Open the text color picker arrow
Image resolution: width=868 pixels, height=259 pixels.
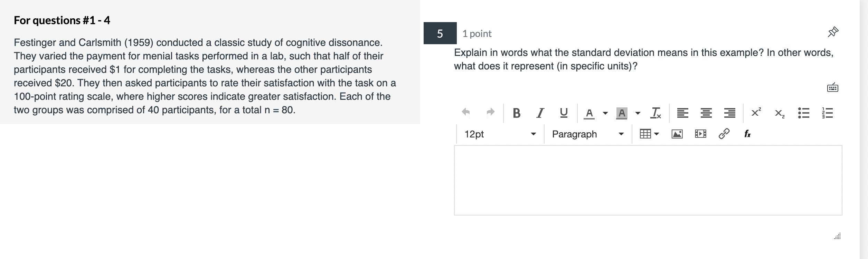[605, 113]
